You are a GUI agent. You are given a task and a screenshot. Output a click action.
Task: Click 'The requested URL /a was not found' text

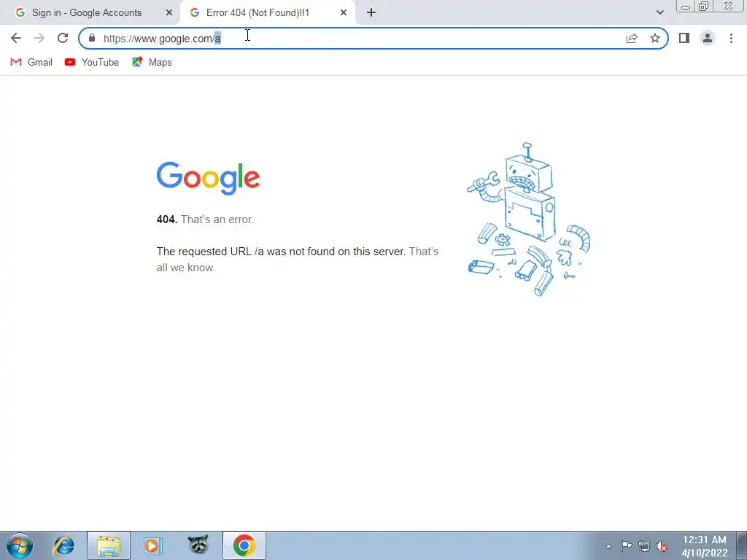pos(281,252)
